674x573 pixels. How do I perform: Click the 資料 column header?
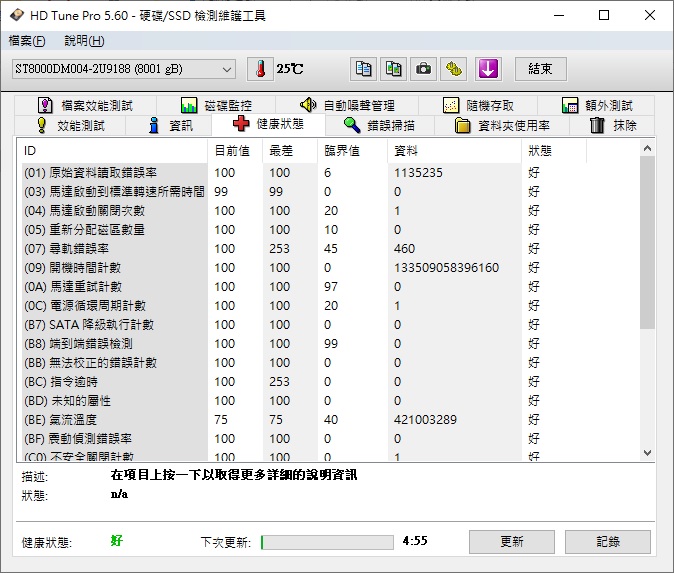coord(454,151)
